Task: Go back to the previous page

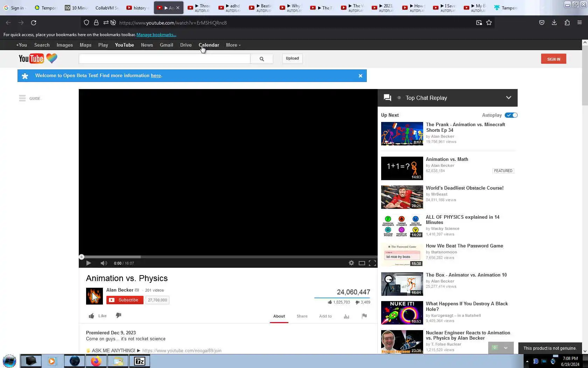Action: [8, 23]
